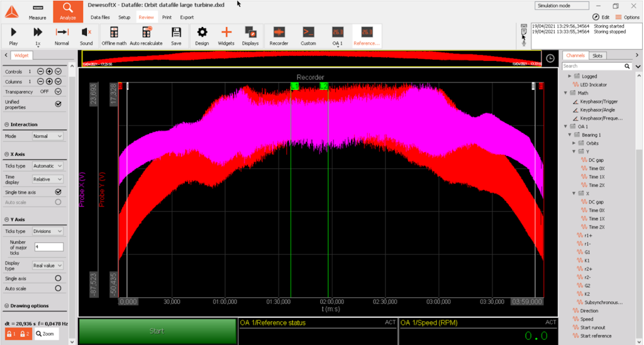Select the Keyphasor/Trigger channel
The image size is (644, 345).
pyautogui.click(x=599, y=101)
